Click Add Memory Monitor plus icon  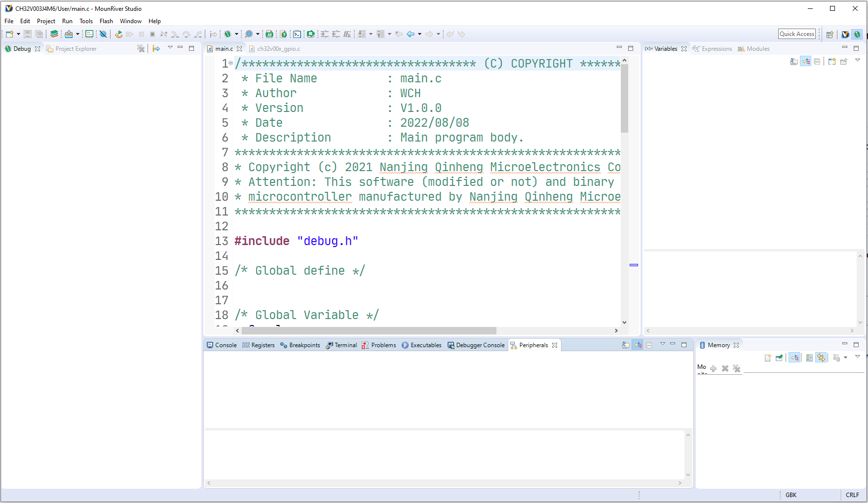tap(713, 368)
